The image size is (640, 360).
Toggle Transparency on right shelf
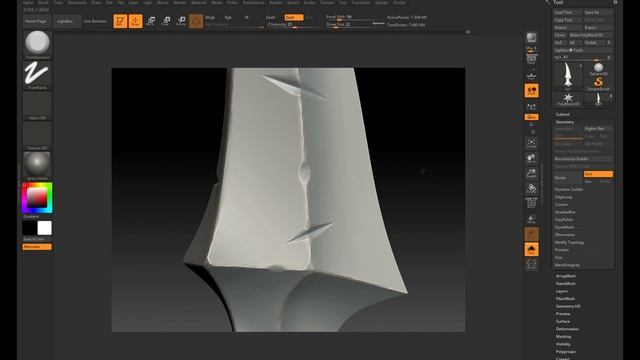[x=531, y=219]
